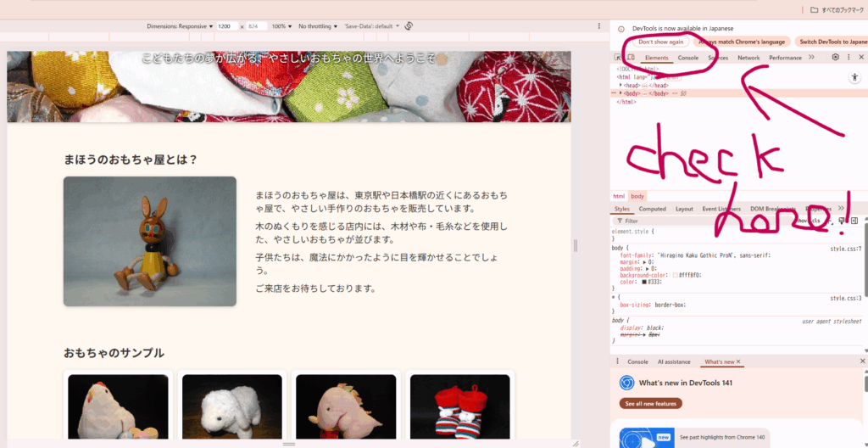Expand the body element node
Screen dimensions: 868x448
pos(621,93)
